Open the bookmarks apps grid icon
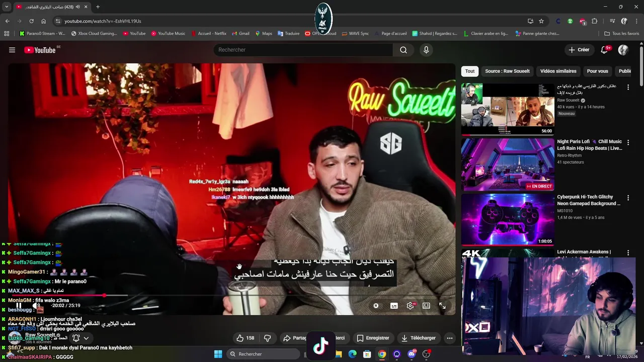Viewport: 644px width, 362px height. coord(7,34)
